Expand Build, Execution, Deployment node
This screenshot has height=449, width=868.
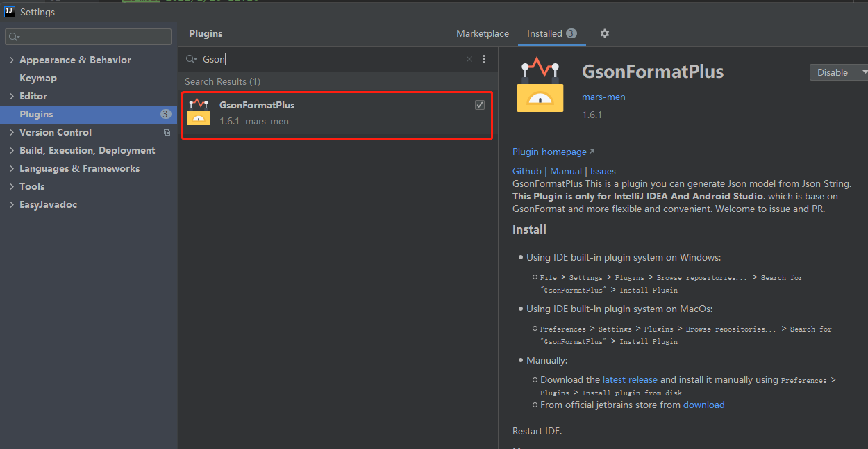point(12,150)
